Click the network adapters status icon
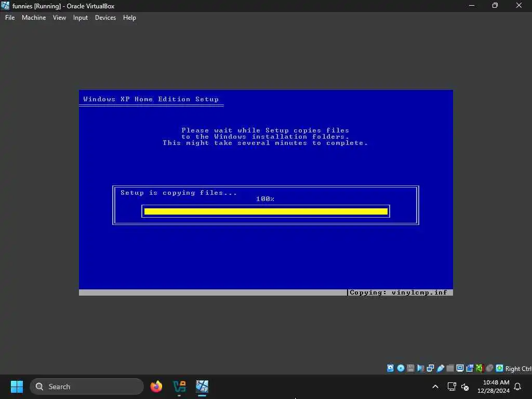This screenshot has width=532, height=399. (x=430, y=368)
